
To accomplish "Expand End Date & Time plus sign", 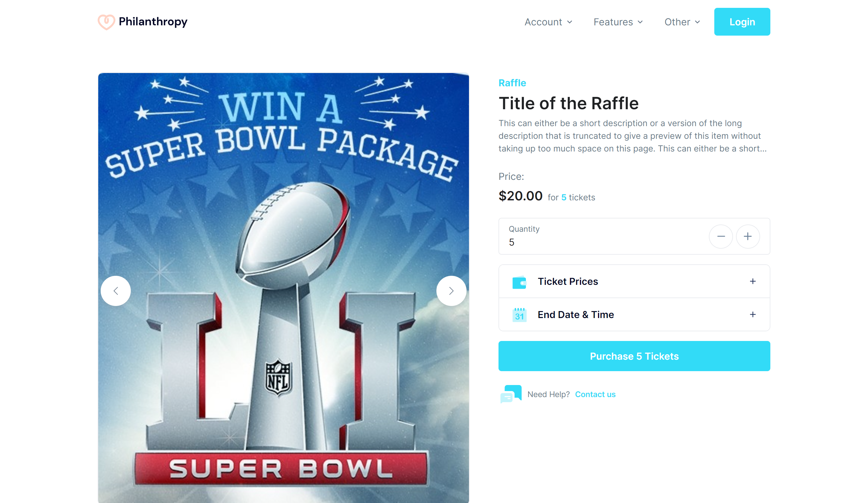I will click(x=753, y=314).
